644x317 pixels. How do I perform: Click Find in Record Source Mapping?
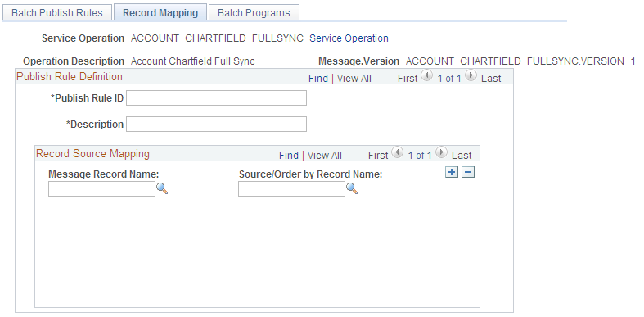289,156
